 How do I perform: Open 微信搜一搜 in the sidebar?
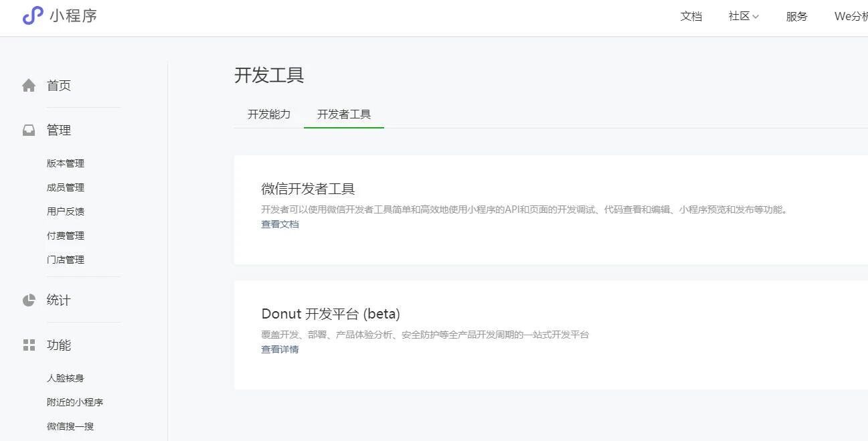pos(70,426)
